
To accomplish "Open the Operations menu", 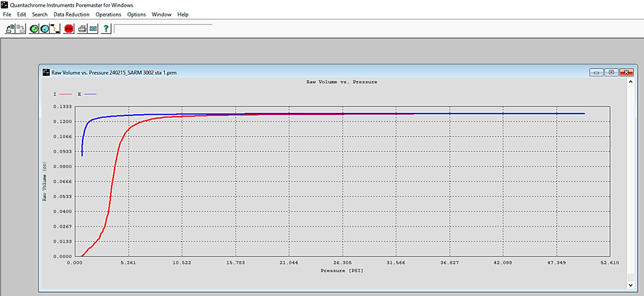I will [x=108, y=15].
